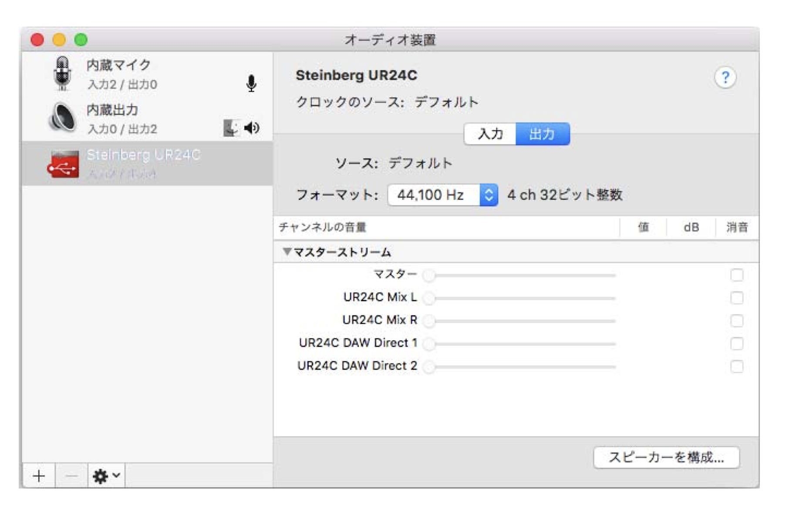
Task: Click the Steinberg UR24C USB device icon
Action: pyautogui.click(x=63, y=164)
